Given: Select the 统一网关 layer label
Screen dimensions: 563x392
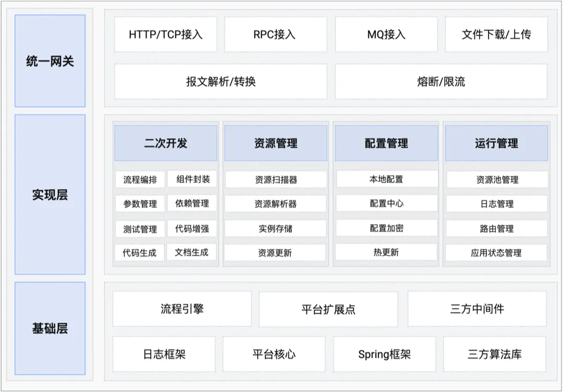Looking at the screenshot, I should (50, 62).
